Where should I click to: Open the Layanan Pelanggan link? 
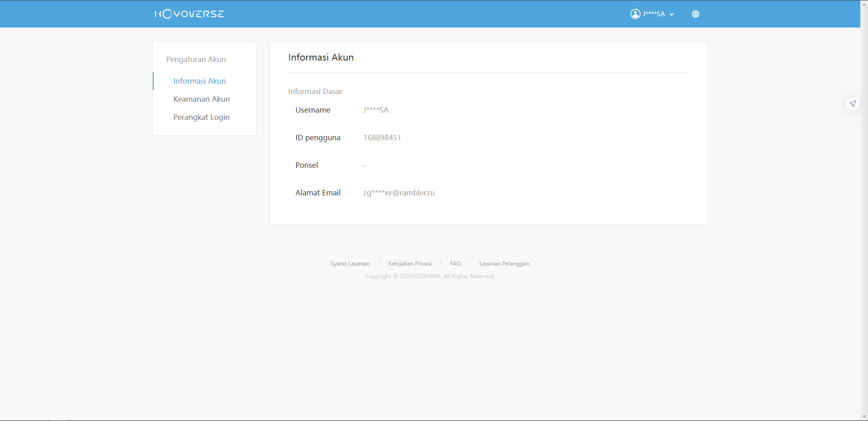tap(504, 264)
